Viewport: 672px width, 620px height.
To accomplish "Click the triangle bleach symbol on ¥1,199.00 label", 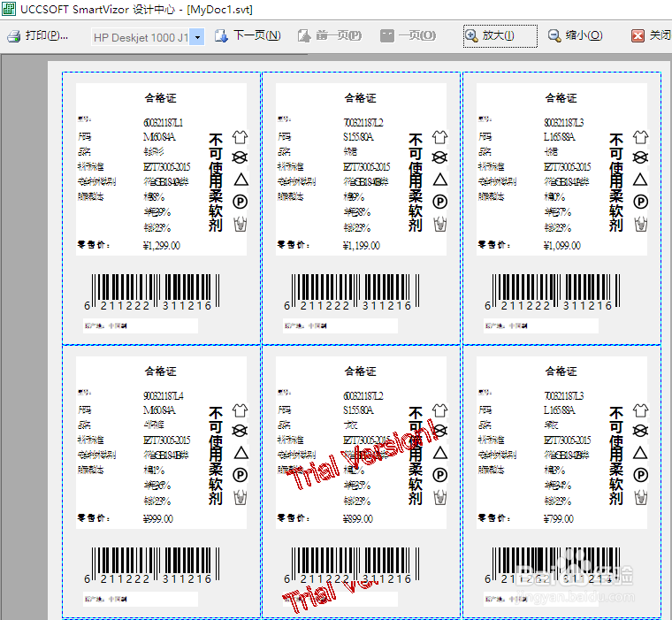I will click(x=440, y=180).
